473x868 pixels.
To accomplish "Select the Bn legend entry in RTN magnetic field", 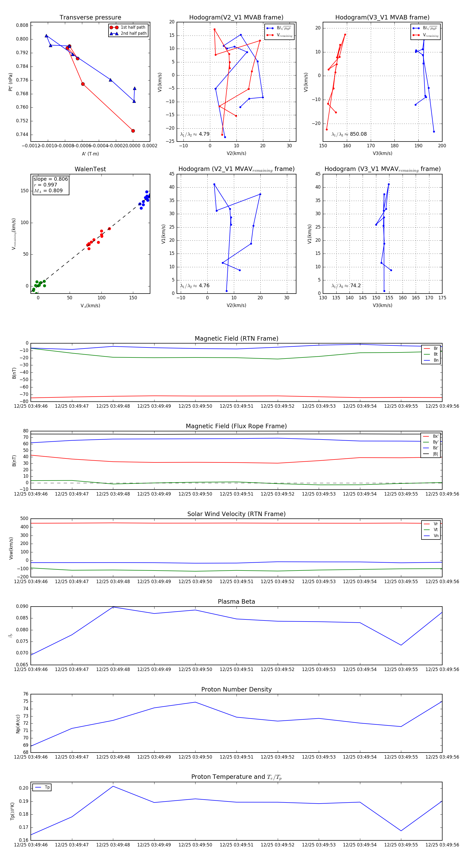I will (431, 360).
